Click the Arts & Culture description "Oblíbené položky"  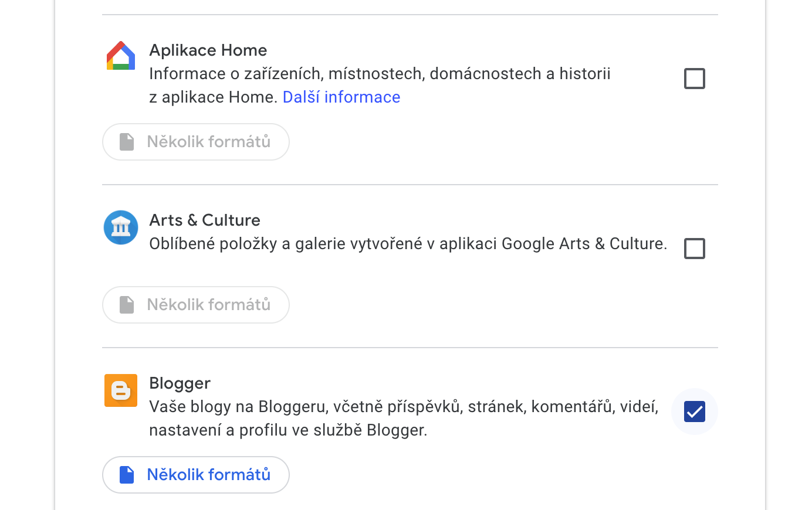(x=408, y=244)
